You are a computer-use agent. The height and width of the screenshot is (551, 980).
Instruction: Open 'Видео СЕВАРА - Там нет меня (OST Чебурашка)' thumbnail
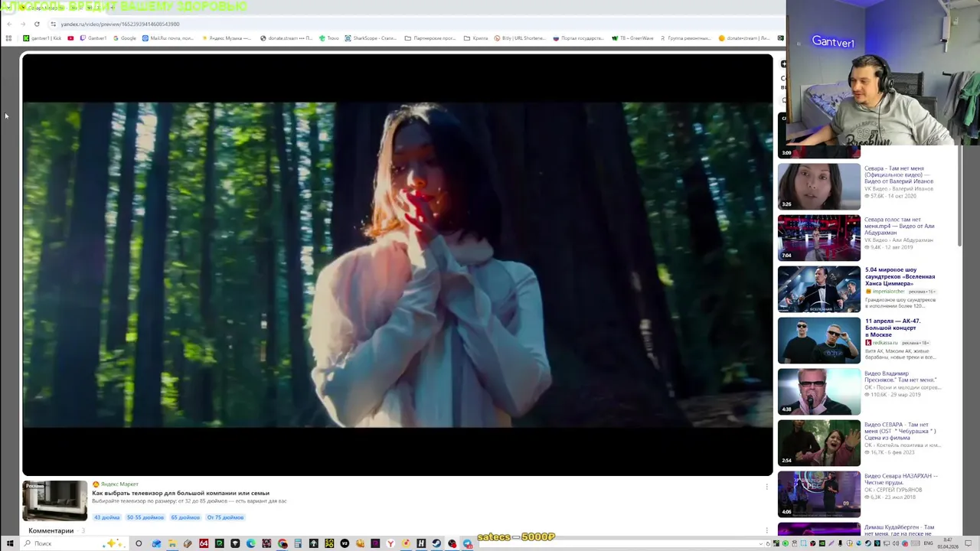point(819,442)
